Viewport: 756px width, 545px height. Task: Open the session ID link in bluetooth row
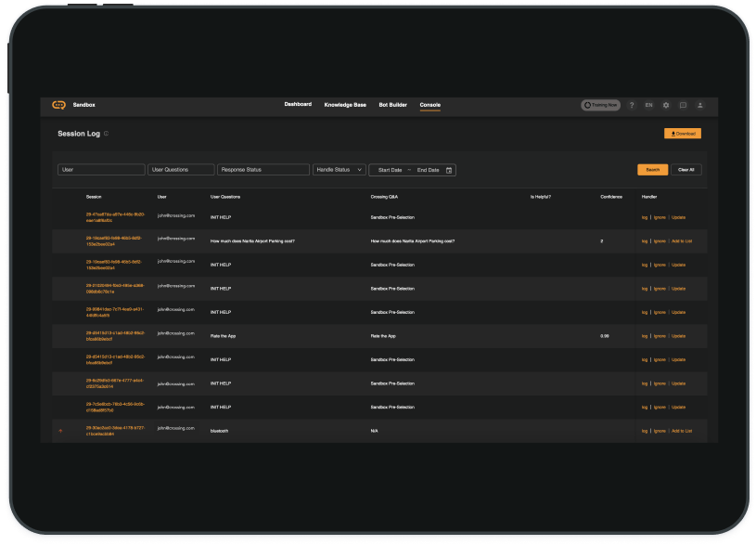click(115, 431)
